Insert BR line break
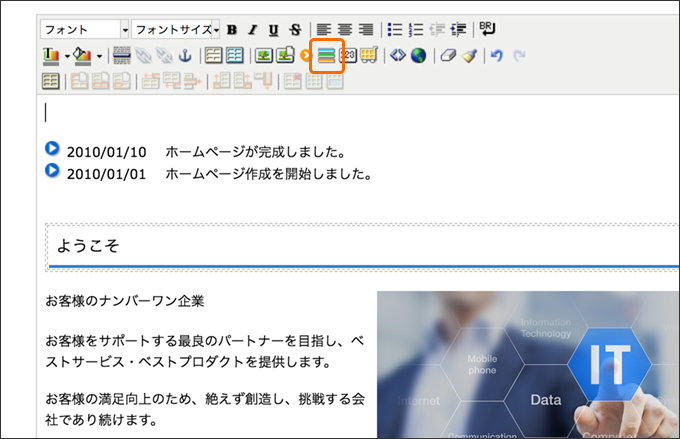Viewport: 680px width, 439px height. pyautogui.click(x=487, y=29)
